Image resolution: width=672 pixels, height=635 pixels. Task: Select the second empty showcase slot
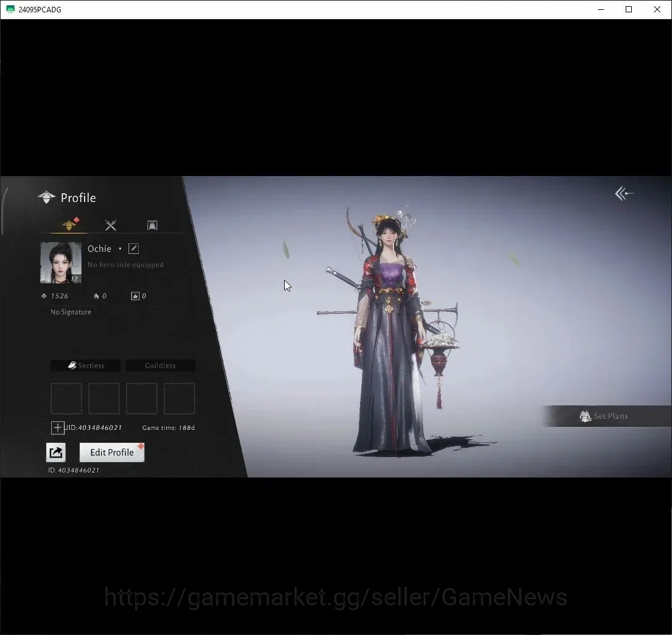pos(104,398)
